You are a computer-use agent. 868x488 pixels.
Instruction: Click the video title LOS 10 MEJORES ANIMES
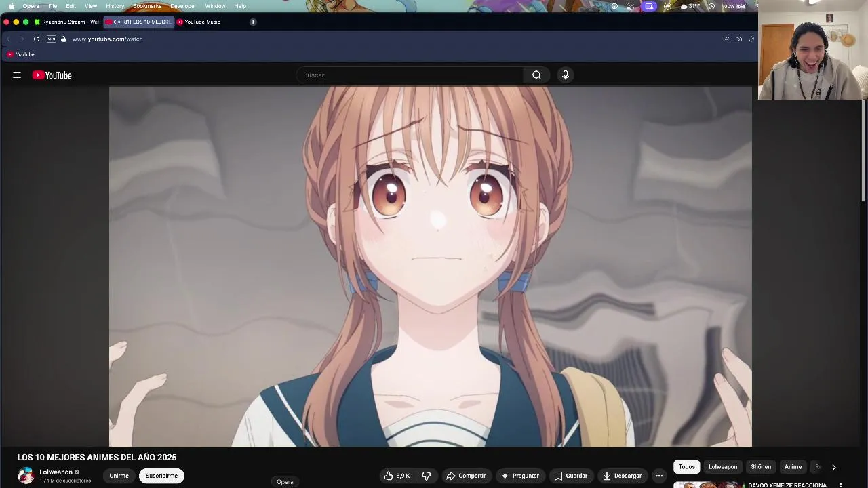pyautogui.click(x=97, y=457)
